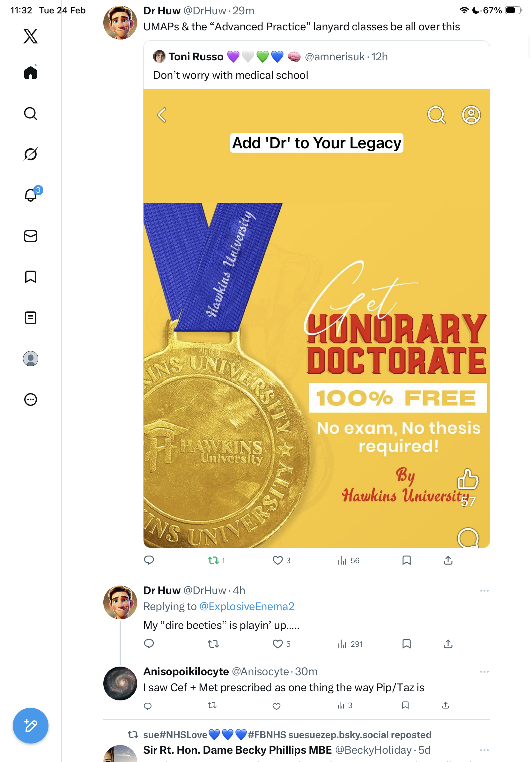Open your profile from the sidebar
Viewport: 532px width, 762px height.
(x=31, y=358)
